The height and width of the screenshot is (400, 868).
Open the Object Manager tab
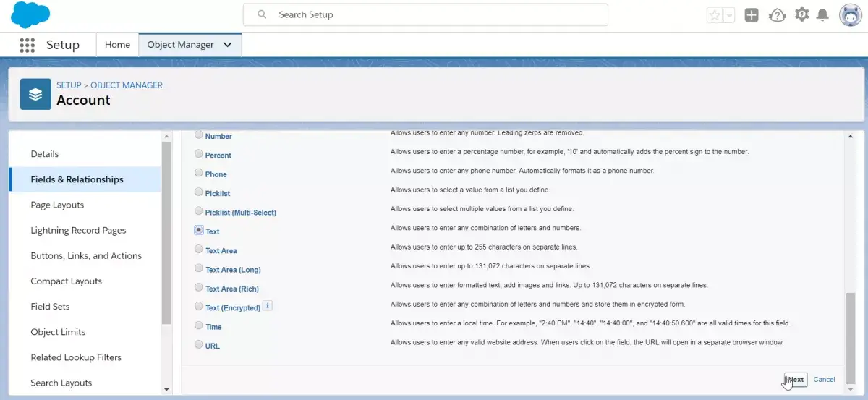click(x=180, y=45)
